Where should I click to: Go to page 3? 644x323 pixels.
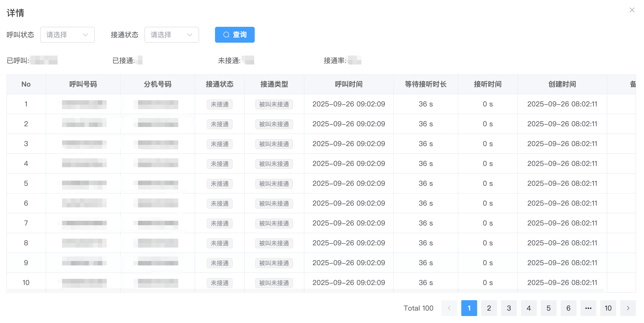point(508,308)
